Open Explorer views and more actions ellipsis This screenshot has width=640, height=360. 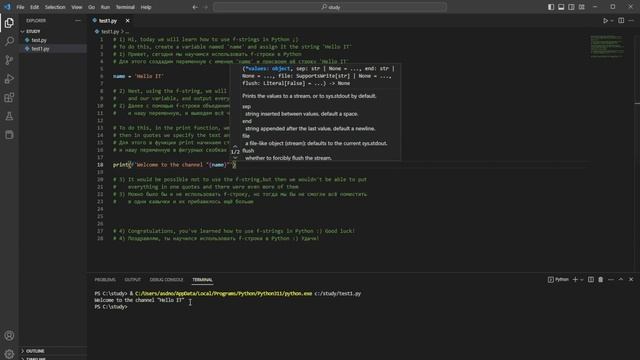click(78, 20)
